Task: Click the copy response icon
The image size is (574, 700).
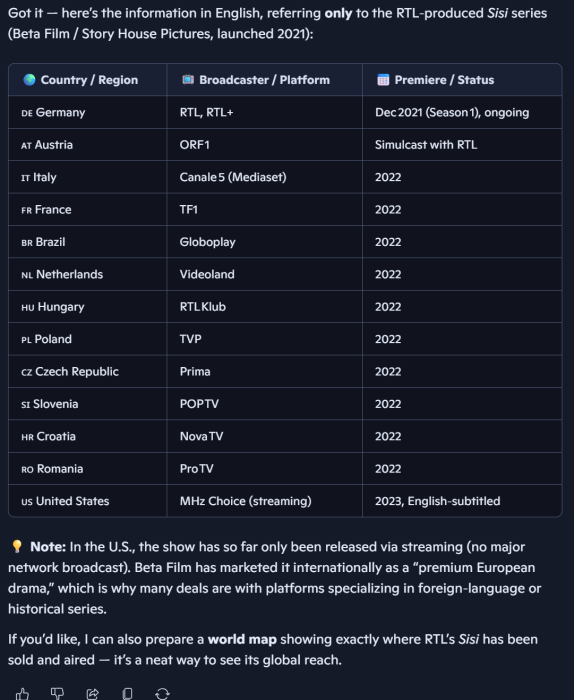Action: tap(127, 693)
